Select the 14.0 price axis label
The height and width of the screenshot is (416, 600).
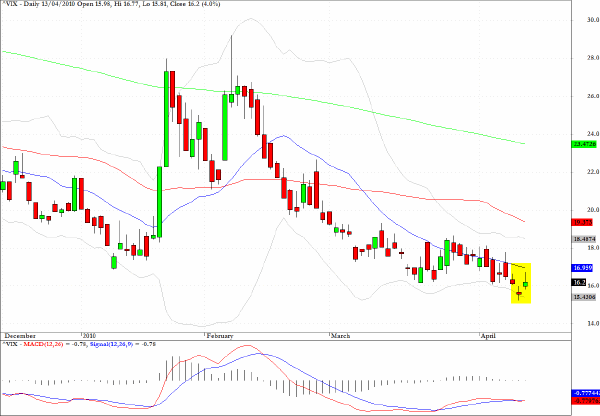(593, 323)
